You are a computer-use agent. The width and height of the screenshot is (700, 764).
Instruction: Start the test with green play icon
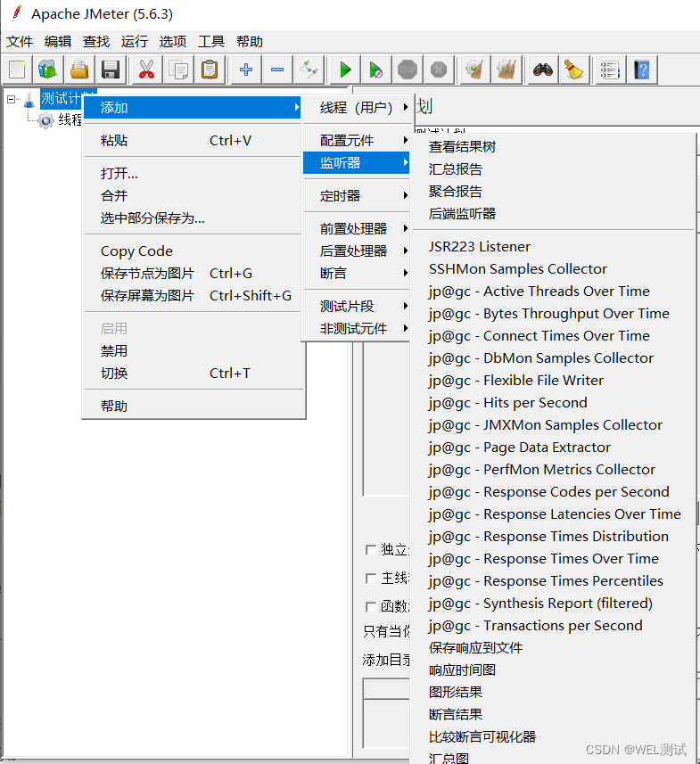(345, 70)
